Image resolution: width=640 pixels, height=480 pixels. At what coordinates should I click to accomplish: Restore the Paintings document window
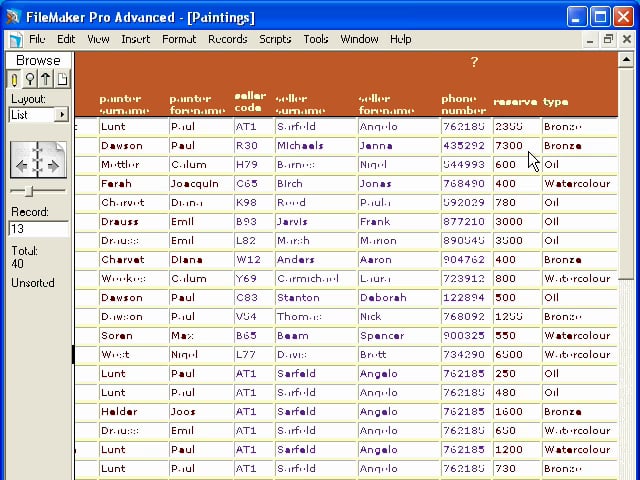tap(608, 40)
